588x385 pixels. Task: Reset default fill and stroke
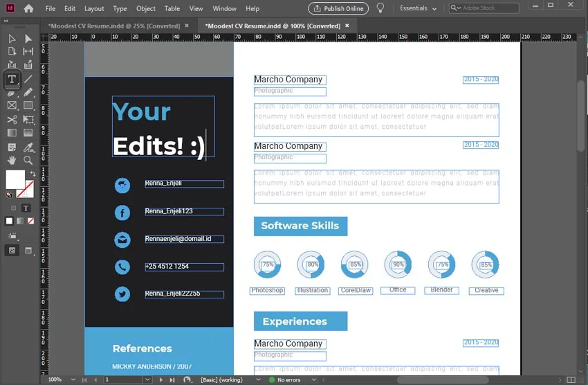[8, 195]
